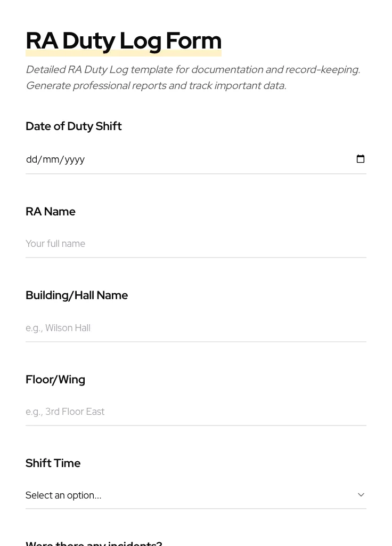Click the Shift Time heading

coord(53,463)
